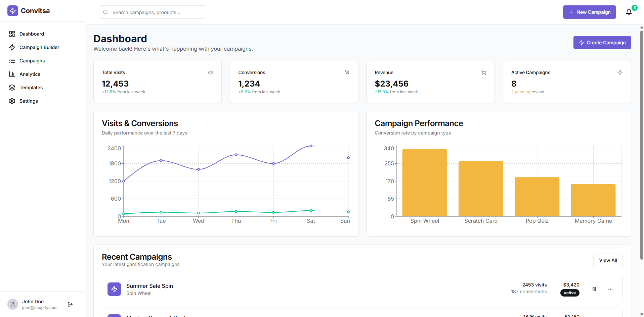Click the Campaigns list icon
Viewport: 644px width, 317px height.
(x=12, y=61)
